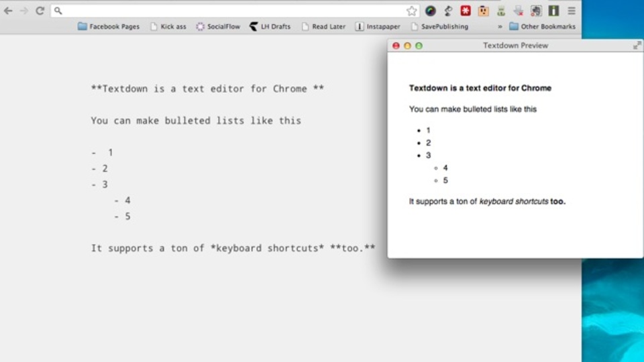Minimize the Textdown Preview window
644x362 pixels.
point(407,46)
